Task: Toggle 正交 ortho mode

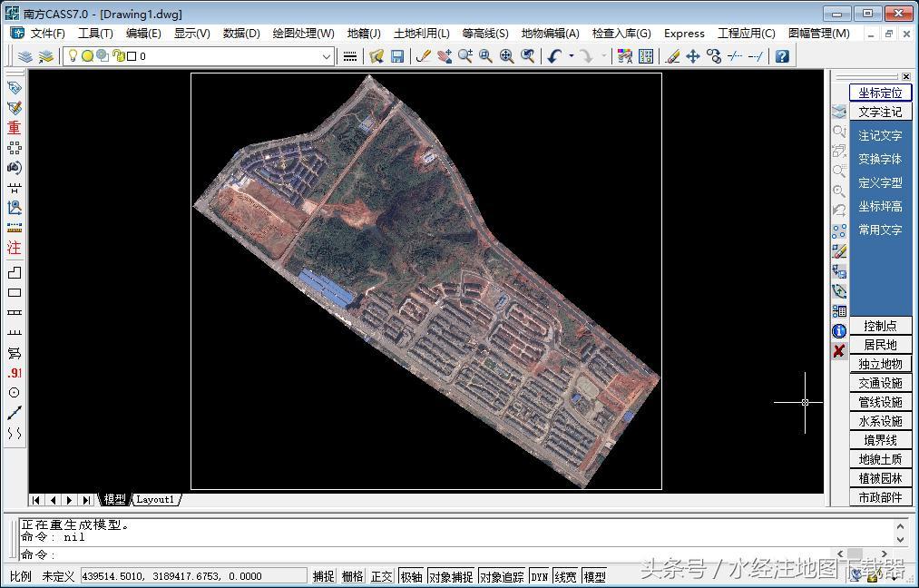Action: pyautogui.click(x=382, y=577)
